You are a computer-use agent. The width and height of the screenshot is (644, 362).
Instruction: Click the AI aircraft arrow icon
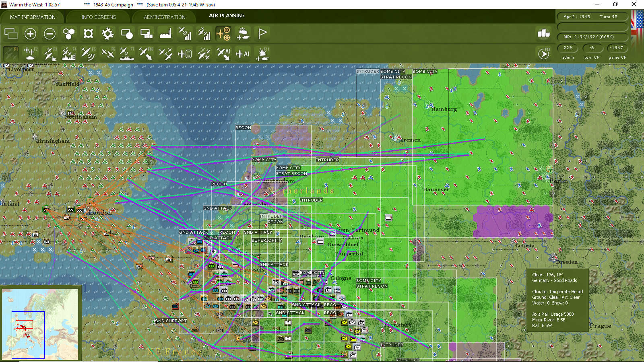pos(223,53)
